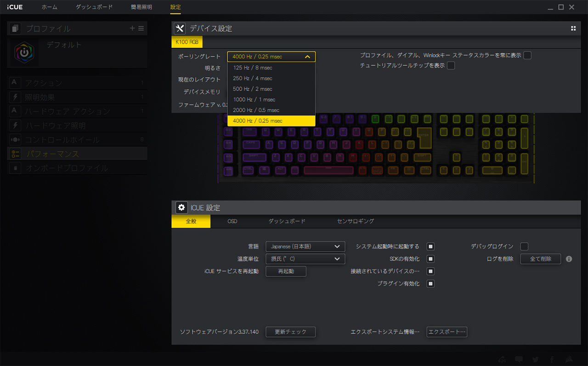The height and width of the screenshot is (366, 588).
Task: Select the デフォルト profile thumbnail
Action: coord(24,52)
